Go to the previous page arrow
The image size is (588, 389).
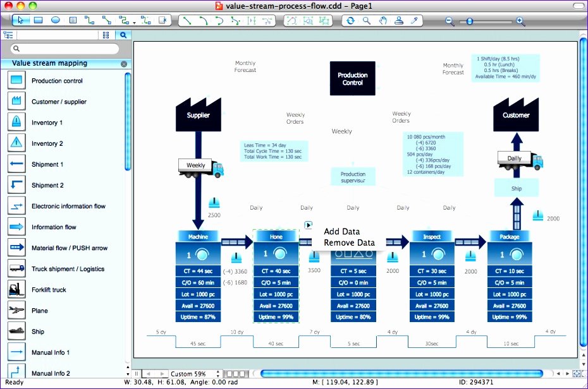pos(149,374)
